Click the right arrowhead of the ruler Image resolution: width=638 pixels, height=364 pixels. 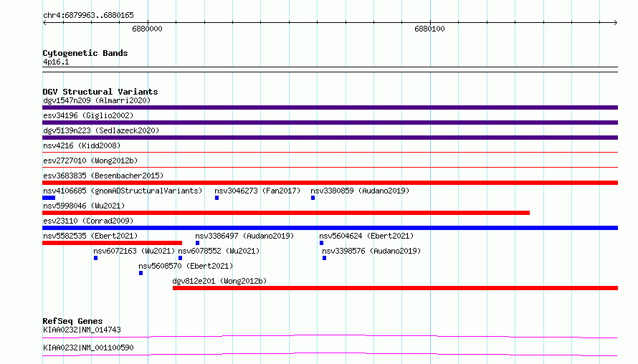616,22
